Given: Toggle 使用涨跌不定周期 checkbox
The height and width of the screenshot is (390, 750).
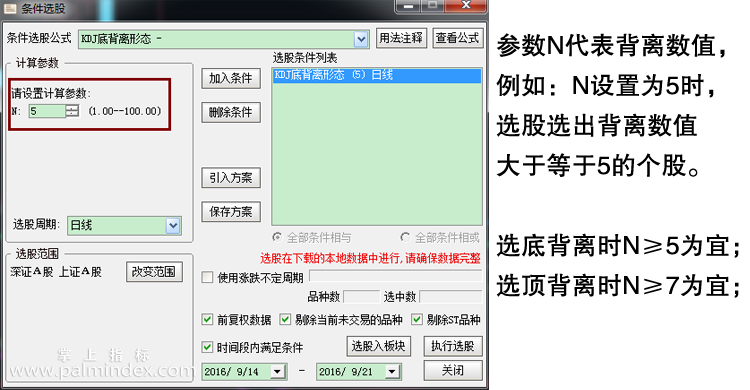Looking at the screenshot, I should tap(207, 277).
